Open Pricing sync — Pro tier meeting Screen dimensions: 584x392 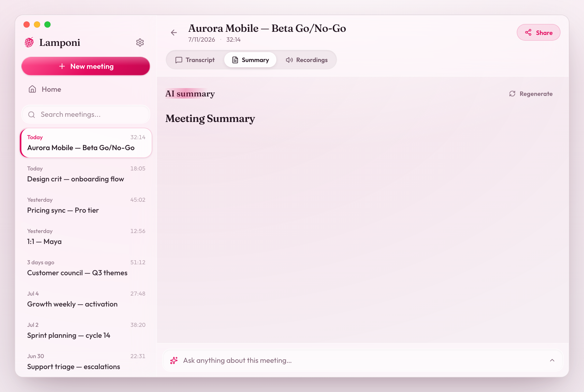[x=86, y=205]
